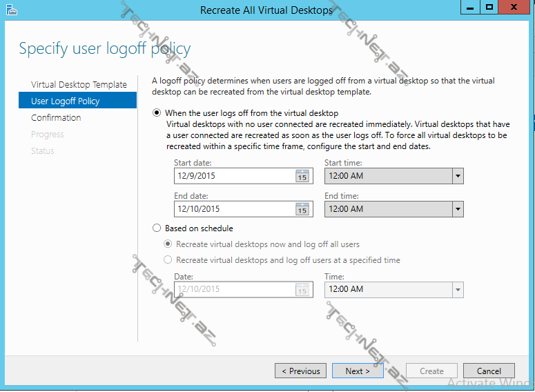535x392 pixels.
Task: Select 'When the user logs off' option
Action: tap(157, 112)
